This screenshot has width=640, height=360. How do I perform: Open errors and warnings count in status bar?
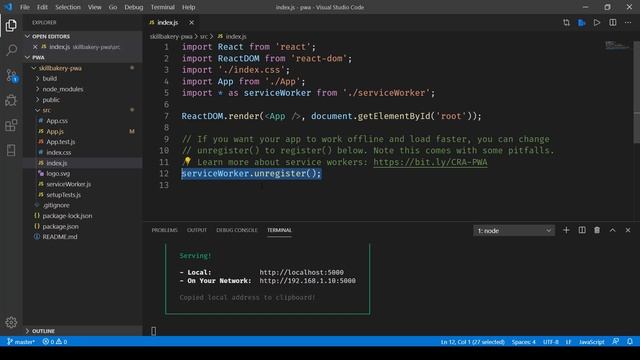pyautogui.click(x=55, y=342)
